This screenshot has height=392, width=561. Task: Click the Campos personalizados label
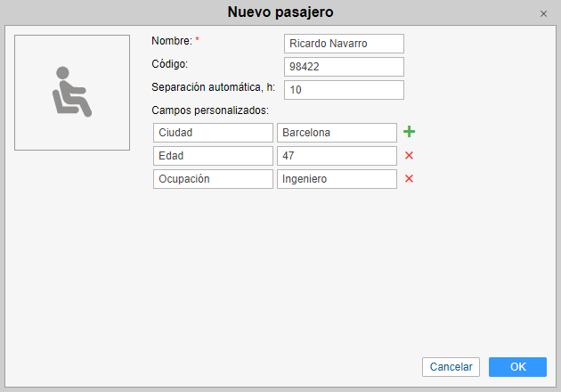pos(211,110)
